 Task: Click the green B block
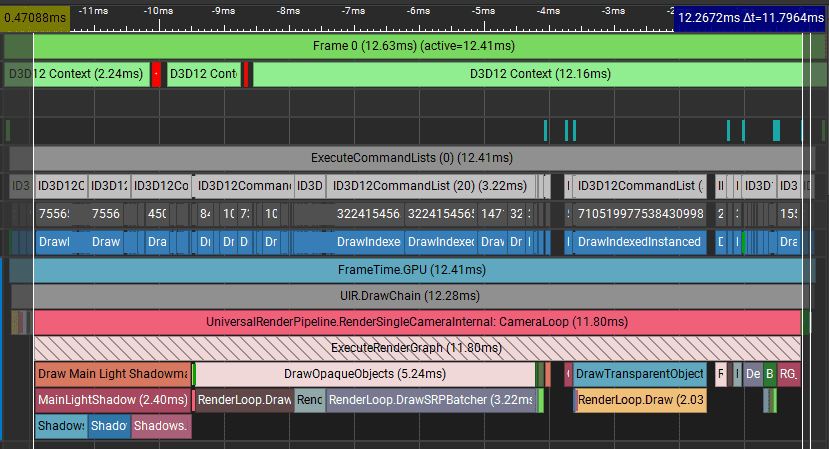click(770, 374)
